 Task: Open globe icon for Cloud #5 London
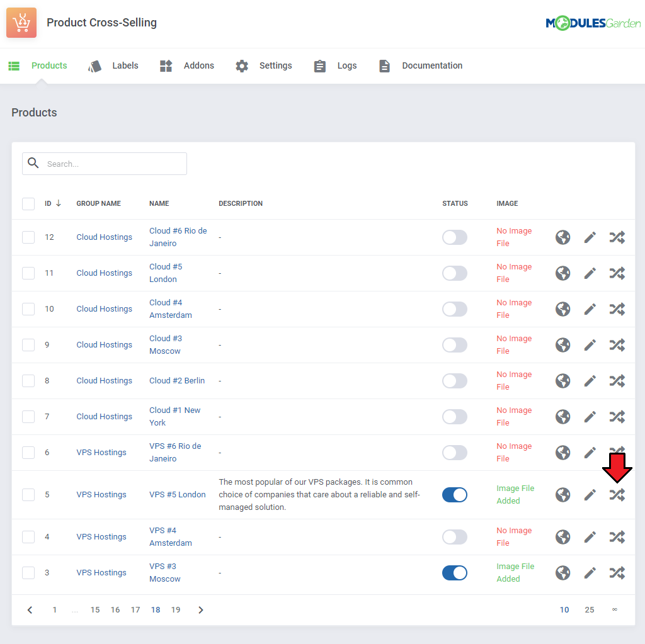point(562,273)
